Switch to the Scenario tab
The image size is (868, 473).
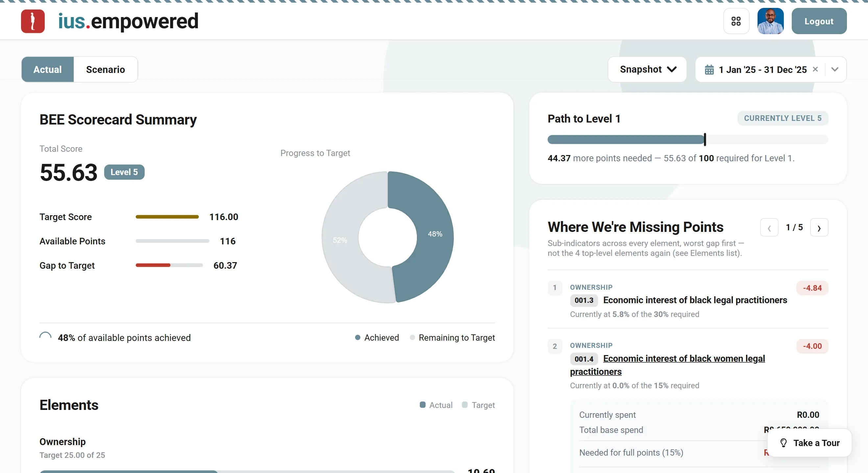point(106,69)
